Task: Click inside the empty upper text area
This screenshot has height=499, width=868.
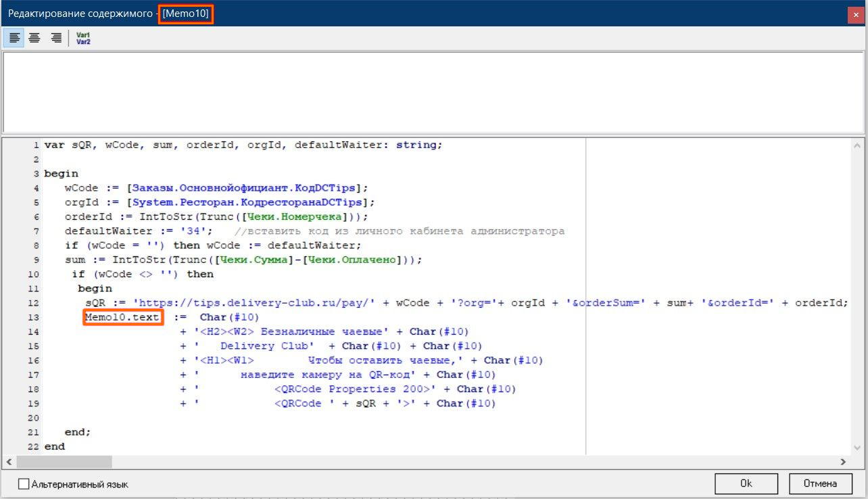Action: [x=433, y=91]
